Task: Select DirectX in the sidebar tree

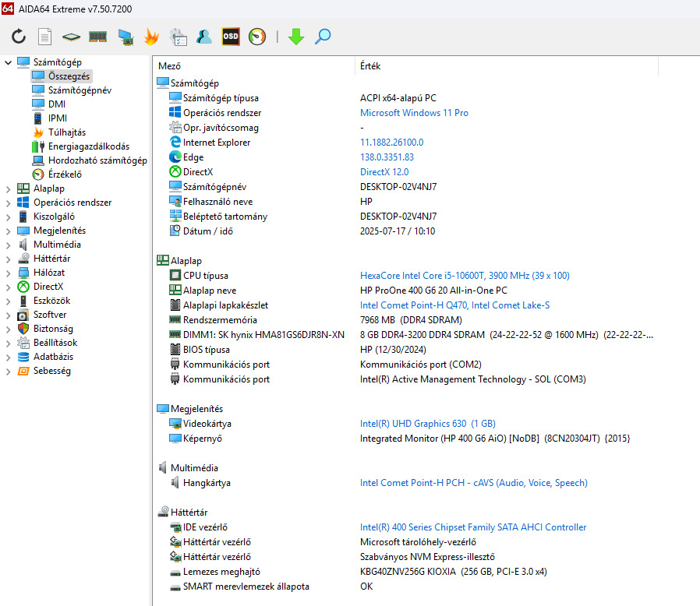Action: click(x=48, y=287)
